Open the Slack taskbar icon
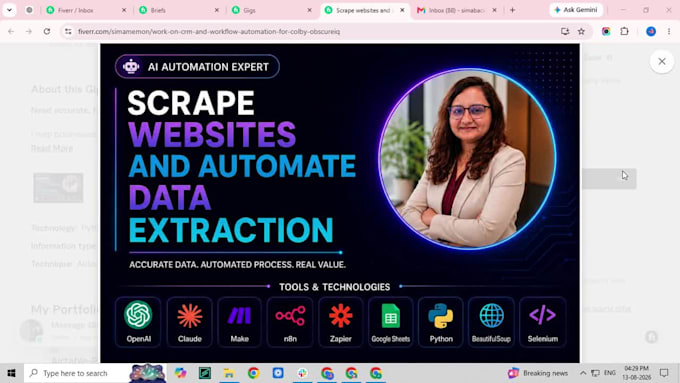 303,373
